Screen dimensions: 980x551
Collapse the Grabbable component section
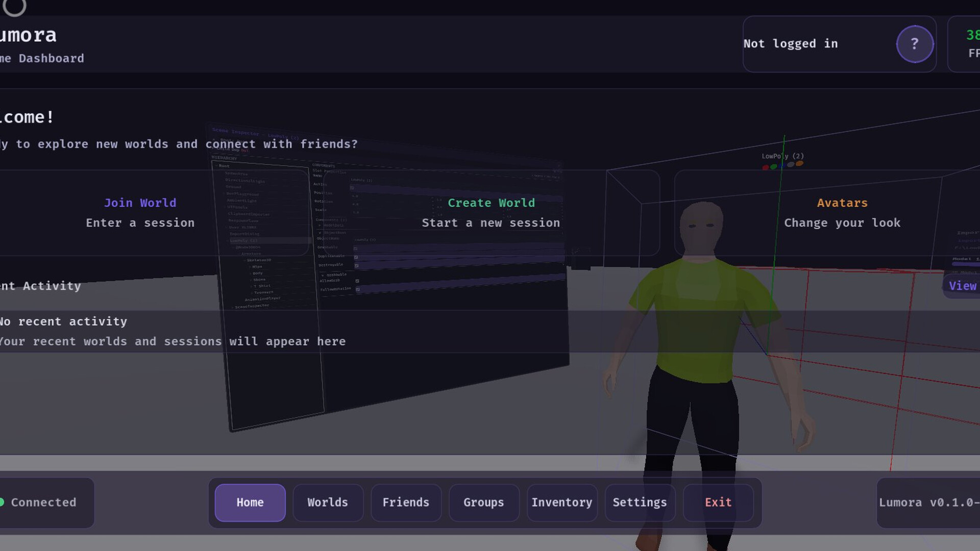coord(323,275)
